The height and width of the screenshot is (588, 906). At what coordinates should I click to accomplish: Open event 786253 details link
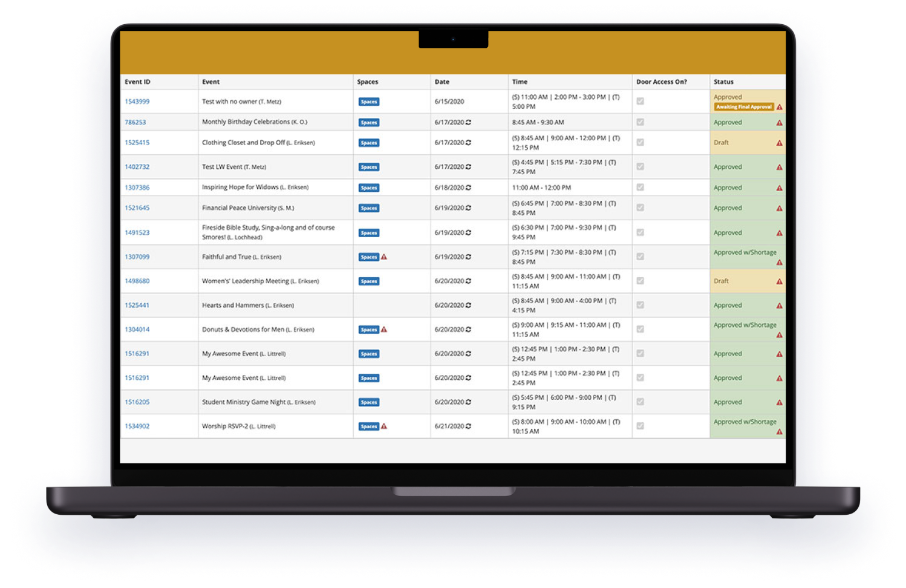[134, 122]
